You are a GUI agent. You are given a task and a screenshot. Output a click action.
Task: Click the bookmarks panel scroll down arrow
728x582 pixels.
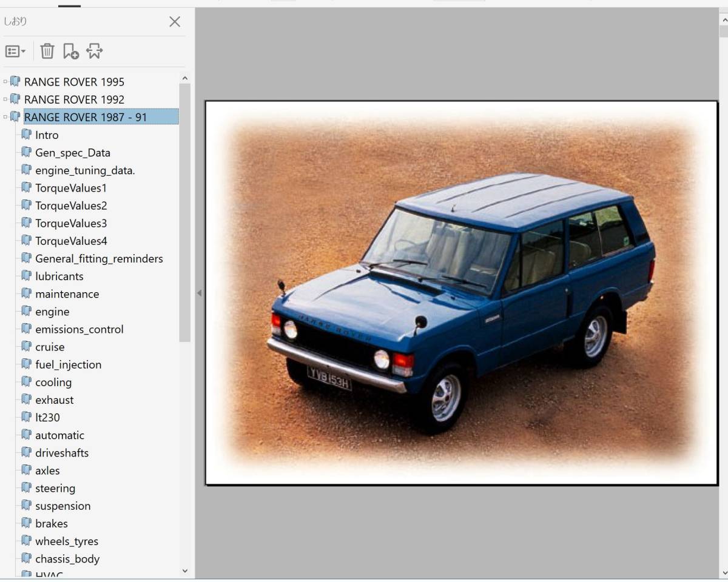coord(185,570)
